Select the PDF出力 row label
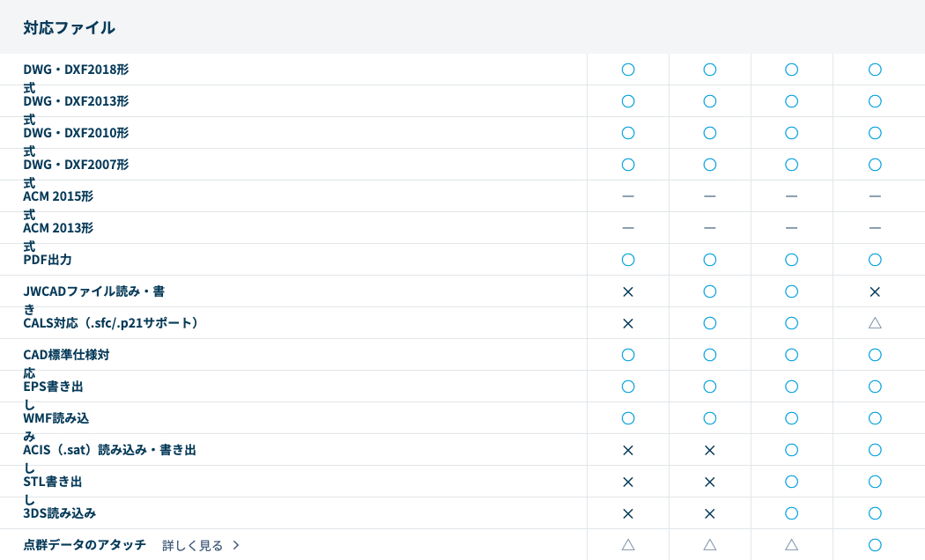Screen dimensions: 925x560 tap(48, 260)
